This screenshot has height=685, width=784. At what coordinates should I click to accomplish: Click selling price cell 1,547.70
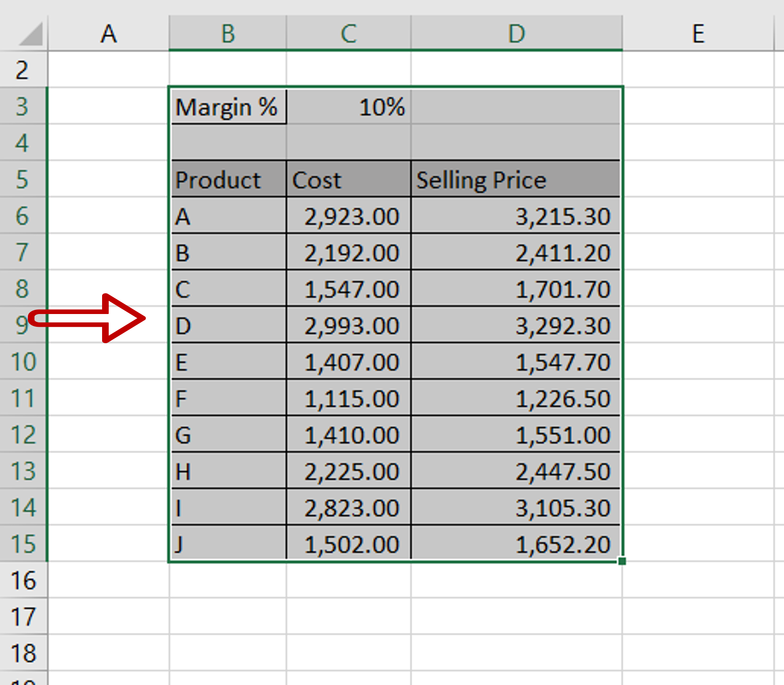(516, 361)
